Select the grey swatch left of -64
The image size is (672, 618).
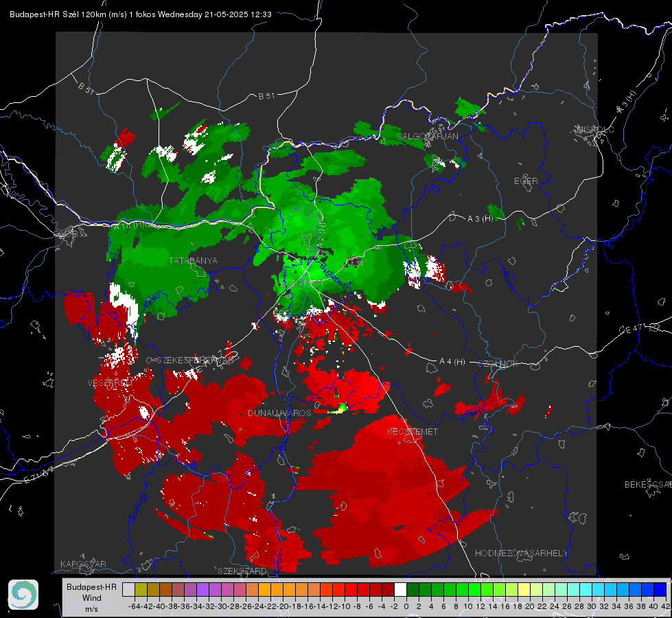pos(128,589)
